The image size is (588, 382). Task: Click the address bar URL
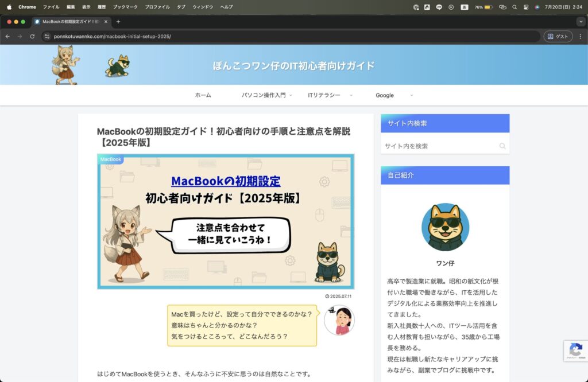[x=112, y=36]
